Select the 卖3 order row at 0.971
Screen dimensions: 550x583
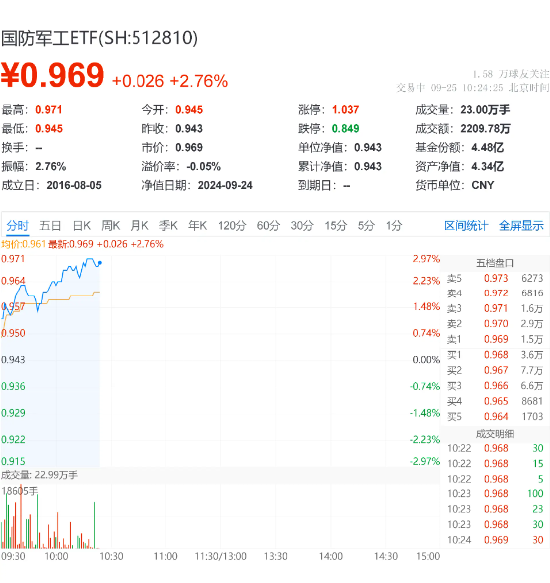point(495,309)
